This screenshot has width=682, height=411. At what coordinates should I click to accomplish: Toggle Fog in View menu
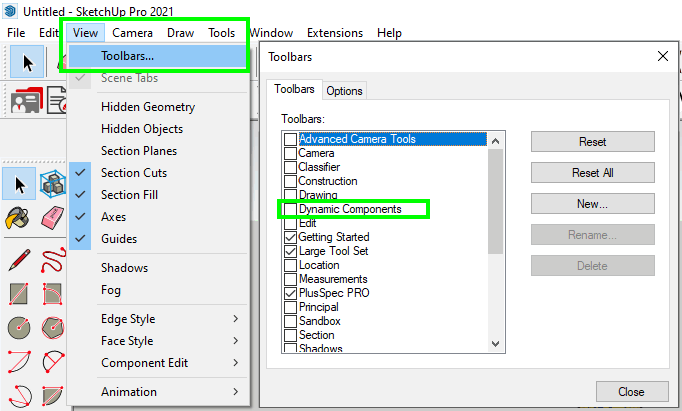click(158, 290)
